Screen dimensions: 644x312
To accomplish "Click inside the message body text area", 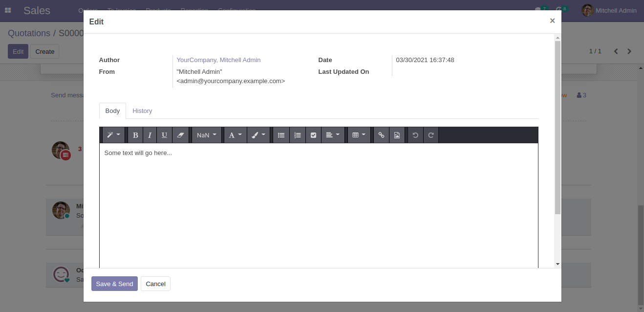I will [319, 205].
